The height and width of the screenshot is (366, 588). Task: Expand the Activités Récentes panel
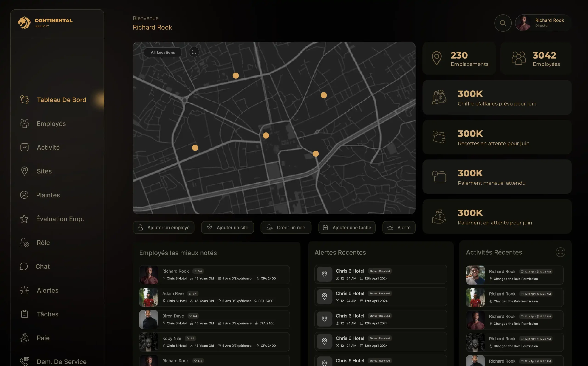point(560,252)
